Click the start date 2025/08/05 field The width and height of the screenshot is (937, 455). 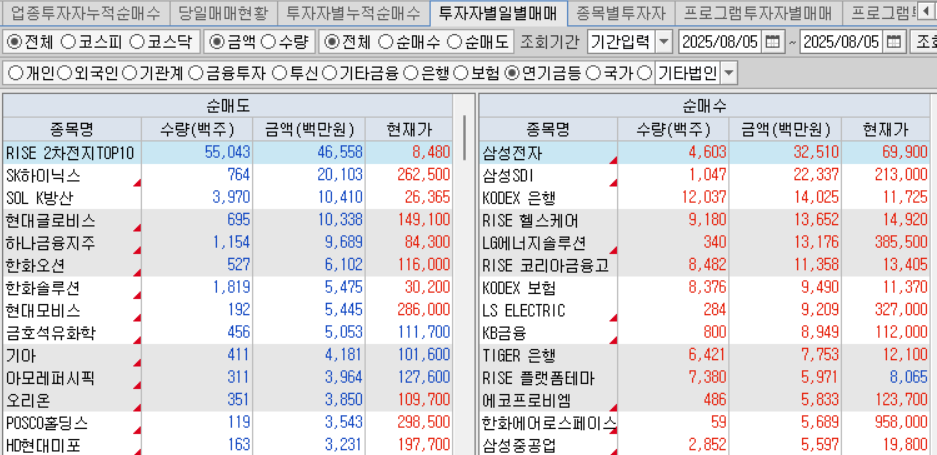click(720, 42)
